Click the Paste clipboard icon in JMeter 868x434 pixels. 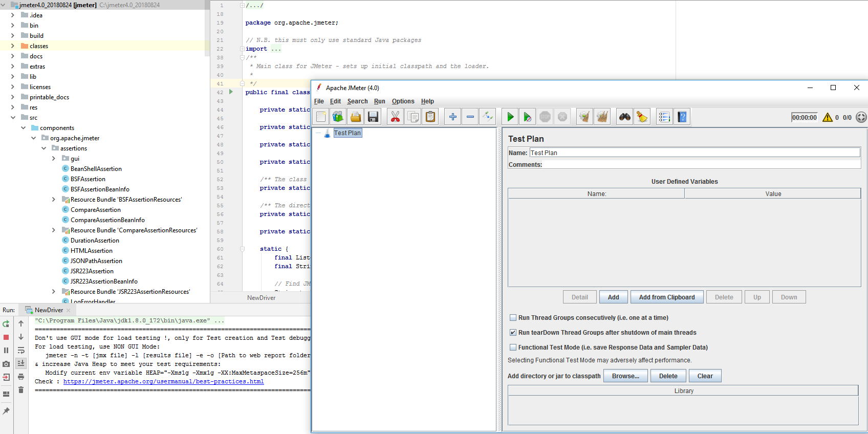click(430, 117)
